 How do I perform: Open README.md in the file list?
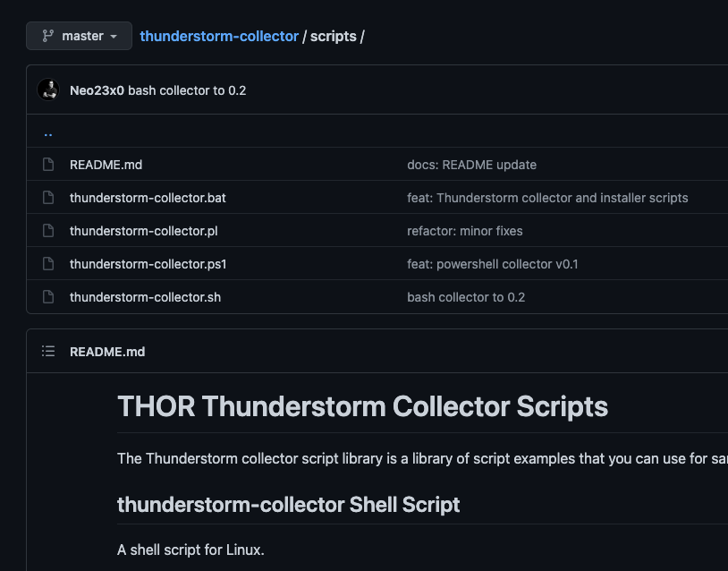click(106, 165)
